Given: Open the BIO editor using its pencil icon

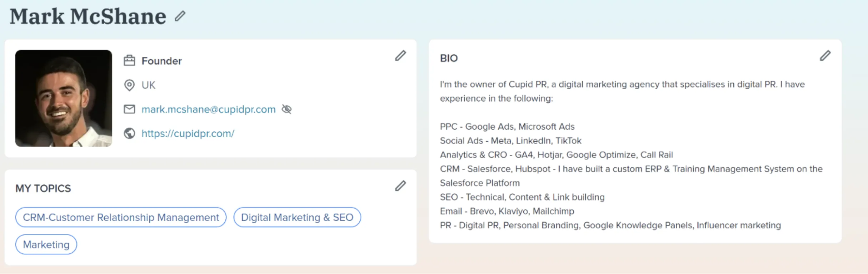Looking at the screenshot, I should [x=825, y=56].
